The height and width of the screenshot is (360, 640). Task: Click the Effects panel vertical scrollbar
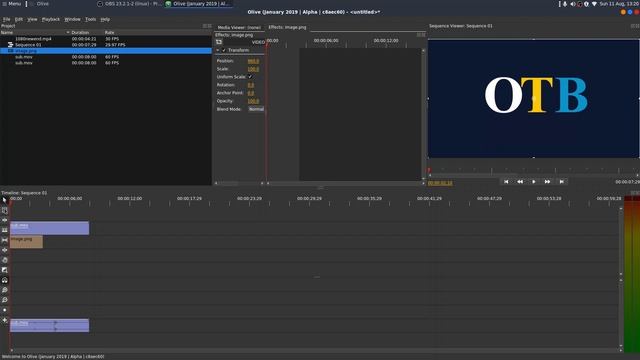click(x=423, y=114)
